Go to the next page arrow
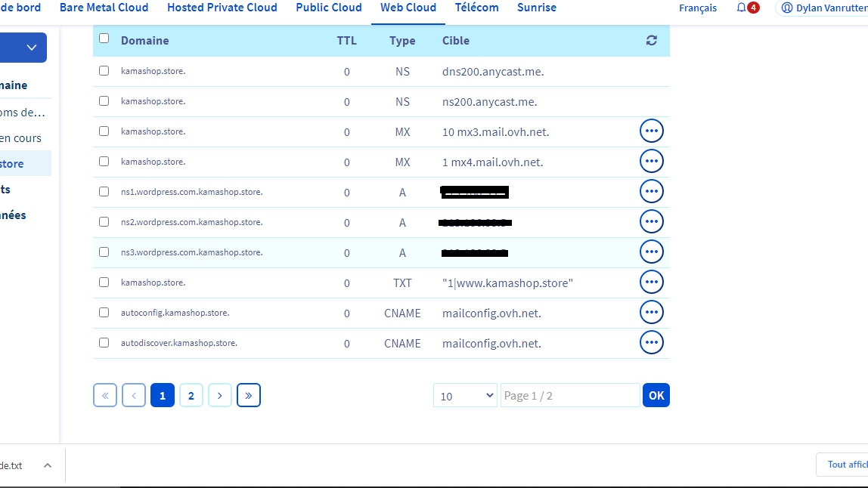The width and height of the screenshot is (868, 488). [x=219, y=395]
